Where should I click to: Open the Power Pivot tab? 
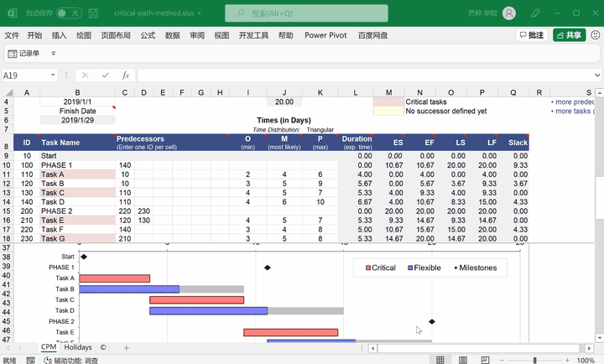(x=325, y=35)
